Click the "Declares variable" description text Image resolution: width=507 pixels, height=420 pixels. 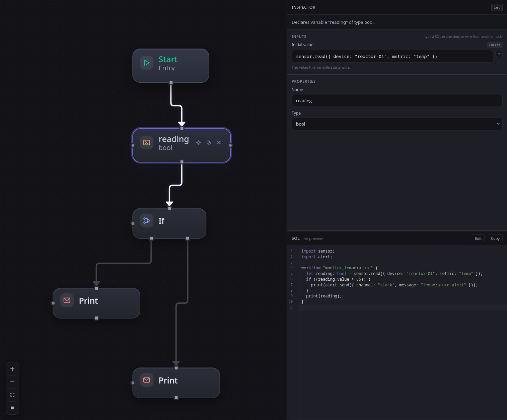(333, 22)
